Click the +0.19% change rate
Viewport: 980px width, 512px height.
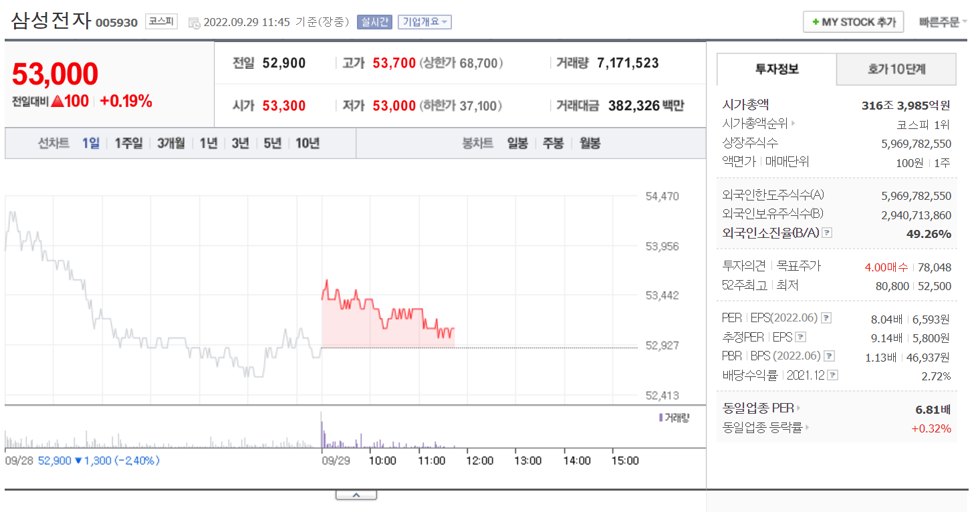point(126,102)
